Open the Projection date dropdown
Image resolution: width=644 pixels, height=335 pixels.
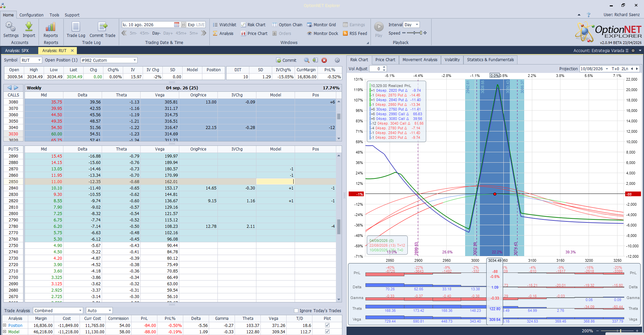pyautogui.click(x=607, y=69)
